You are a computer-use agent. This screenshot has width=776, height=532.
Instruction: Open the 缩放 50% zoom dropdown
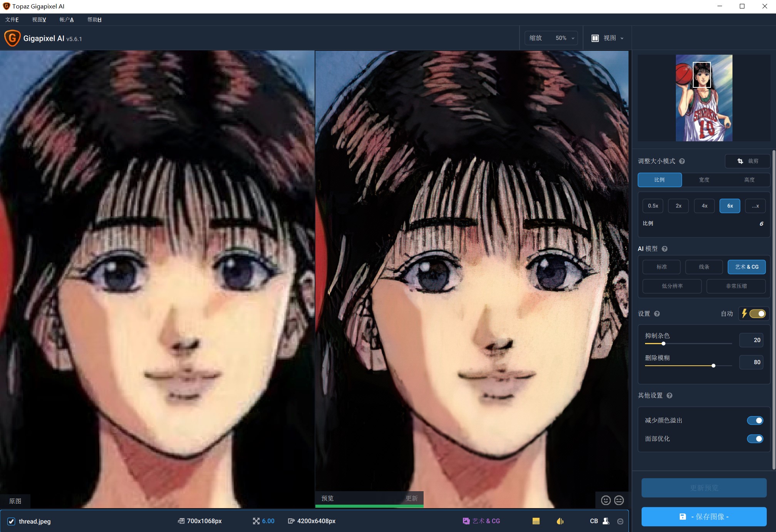coord(551,38)
